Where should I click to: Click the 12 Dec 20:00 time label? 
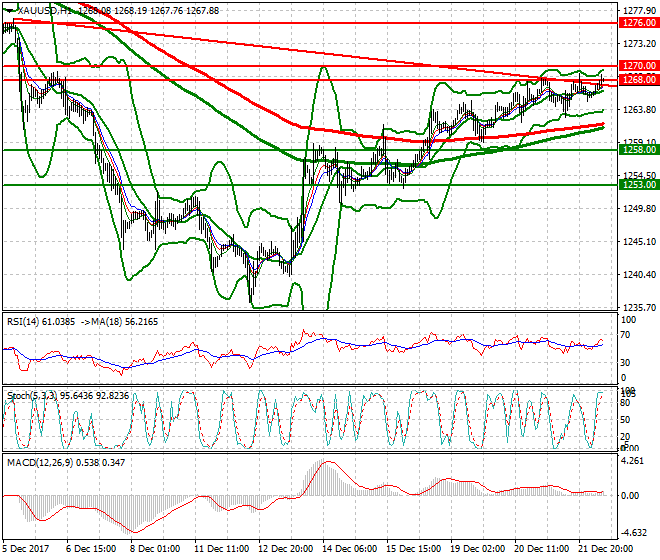click(x=285, y=549)
